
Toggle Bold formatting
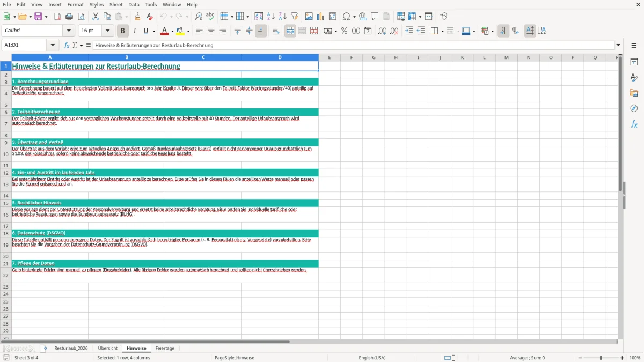122,31
